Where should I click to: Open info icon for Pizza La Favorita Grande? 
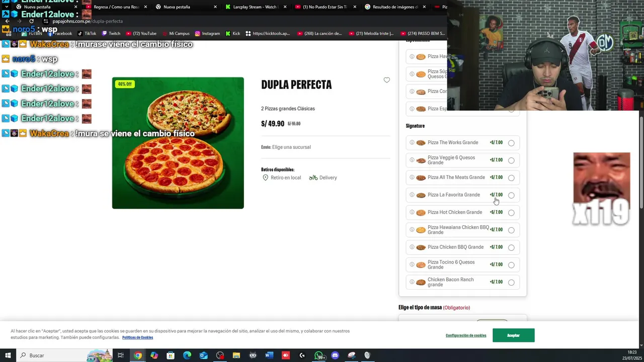click(412, 195)
